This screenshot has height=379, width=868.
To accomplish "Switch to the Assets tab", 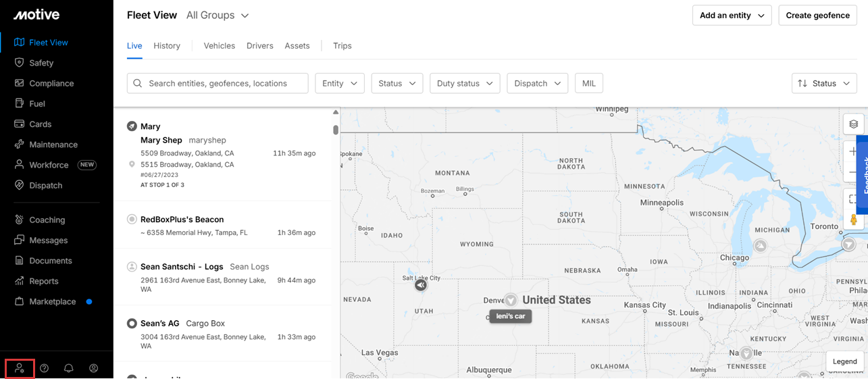I will pyautogui.click(x=297, y=46).
